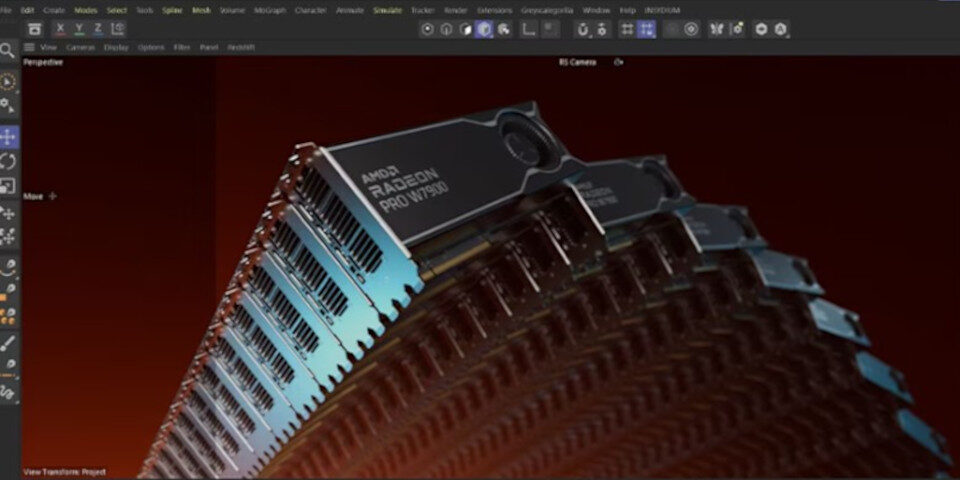Select the Scale tool in left toolbar
The width and height of the screenshot is (960, 480).
[x=8, y=186]
